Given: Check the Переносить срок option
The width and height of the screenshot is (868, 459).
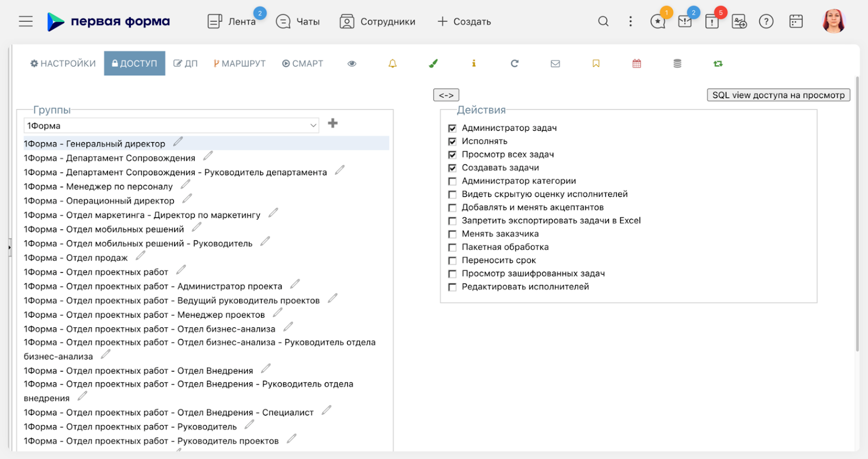Looking at the screenshot, I should (x=452, y=260).
